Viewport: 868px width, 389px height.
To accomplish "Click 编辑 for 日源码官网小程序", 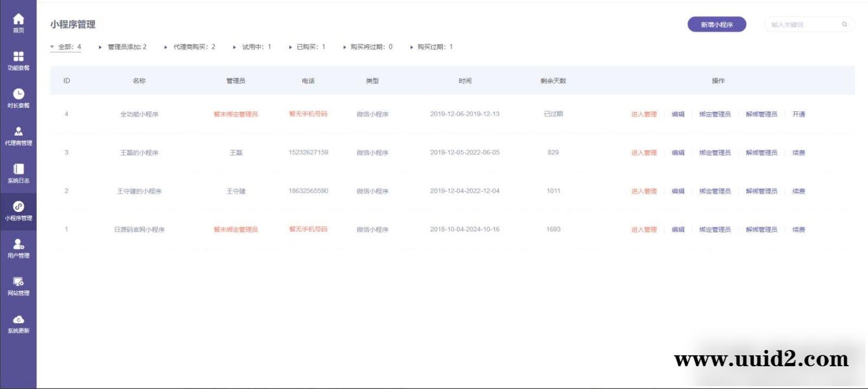I will pyautogui.click(x=678, y=230).
